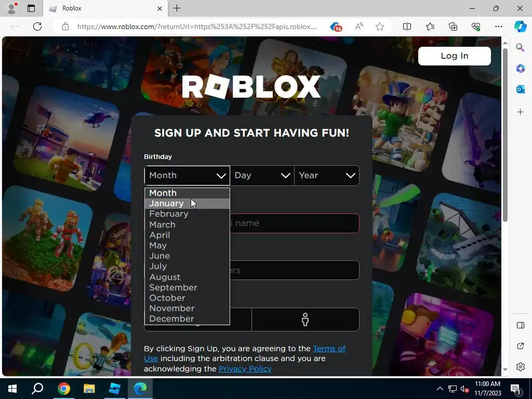Choose November from month list
Image resolution: width=532 pixels, height=399 pixels.
coord(187,309)
